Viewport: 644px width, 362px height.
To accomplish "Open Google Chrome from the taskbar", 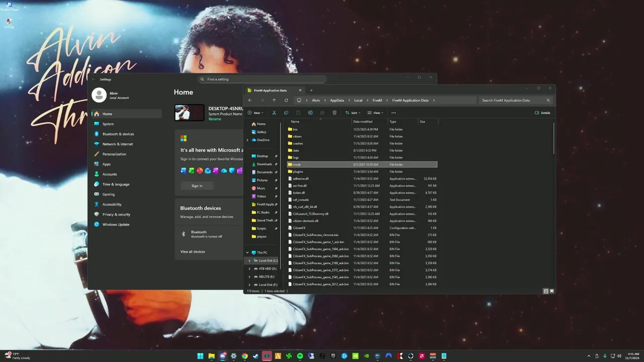I will click(x=245, y=356).
